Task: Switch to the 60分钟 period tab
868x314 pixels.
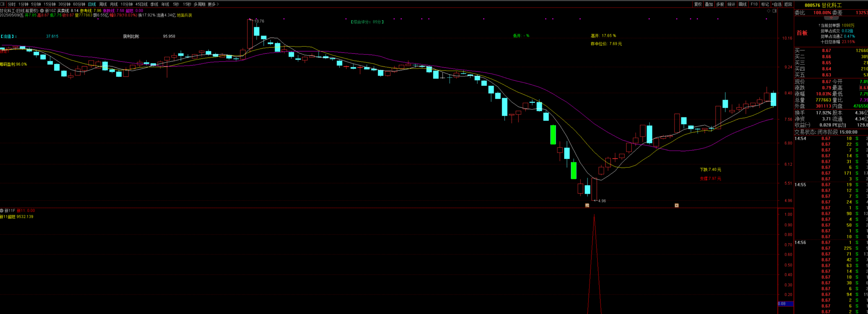Action: coord(79,4)
